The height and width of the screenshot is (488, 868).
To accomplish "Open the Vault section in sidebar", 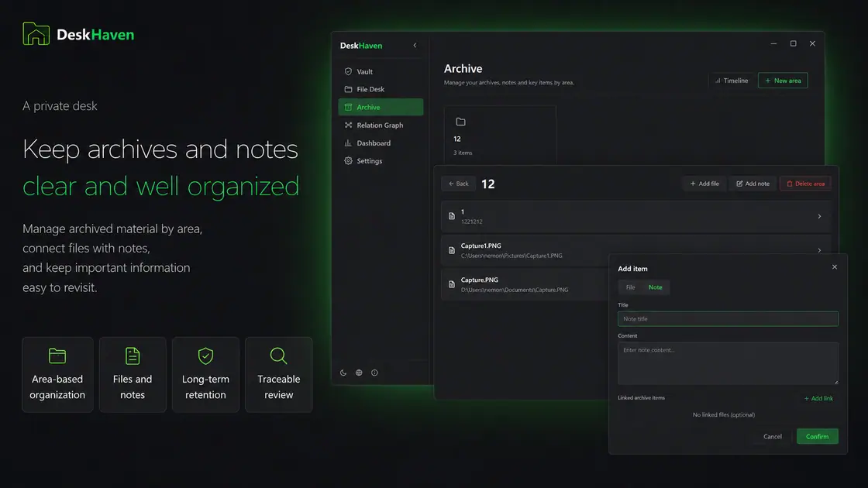I will coord(381,71).
